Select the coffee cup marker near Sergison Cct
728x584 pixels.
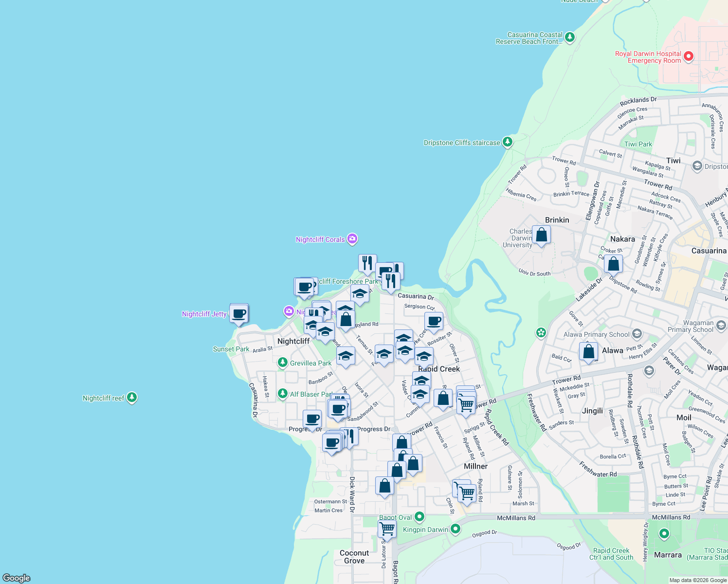point(434,322)
